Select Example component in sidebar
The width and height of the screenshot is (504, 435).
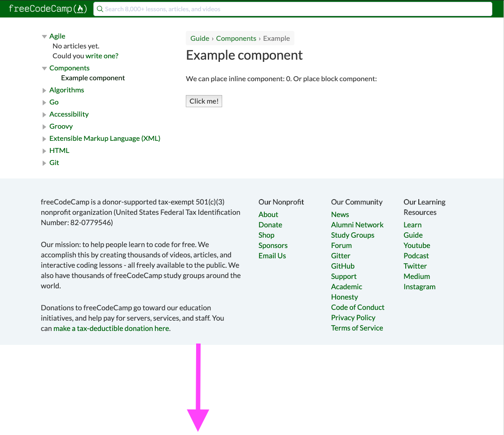tap(93, 78)
